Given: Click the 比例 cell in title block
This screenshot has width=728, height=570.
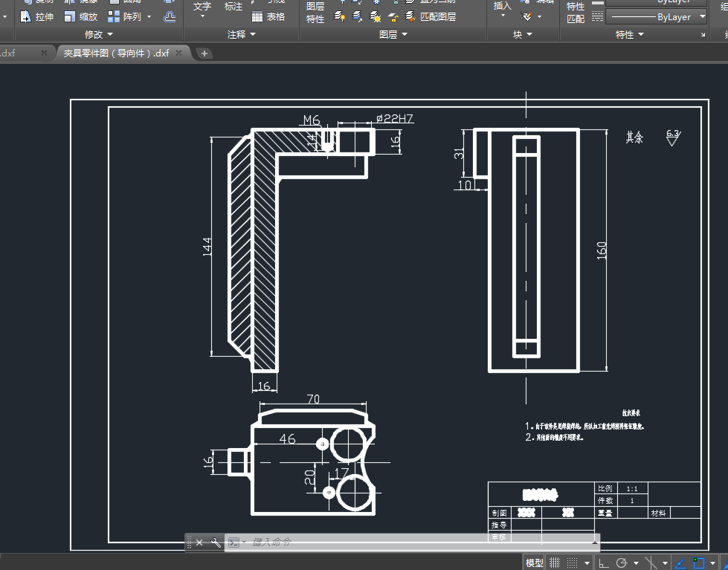Looking at the screenshot, I should pos(605,489).
